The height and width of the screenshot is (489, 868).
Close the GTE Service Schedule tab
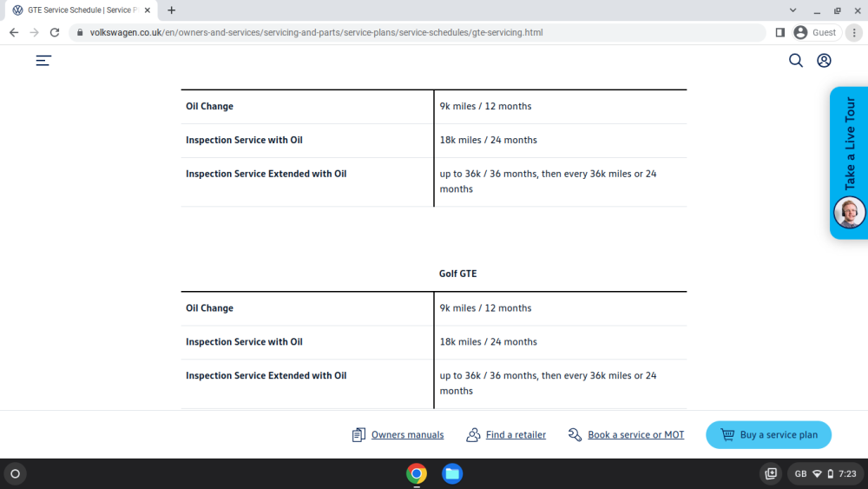point(148,10)
